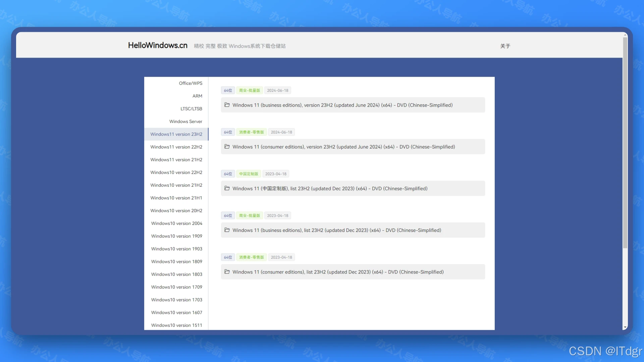Click folder icon of consumer editions June 2024 entry
The height and width of the screenshot is (362, 644).
click(227, 146)
